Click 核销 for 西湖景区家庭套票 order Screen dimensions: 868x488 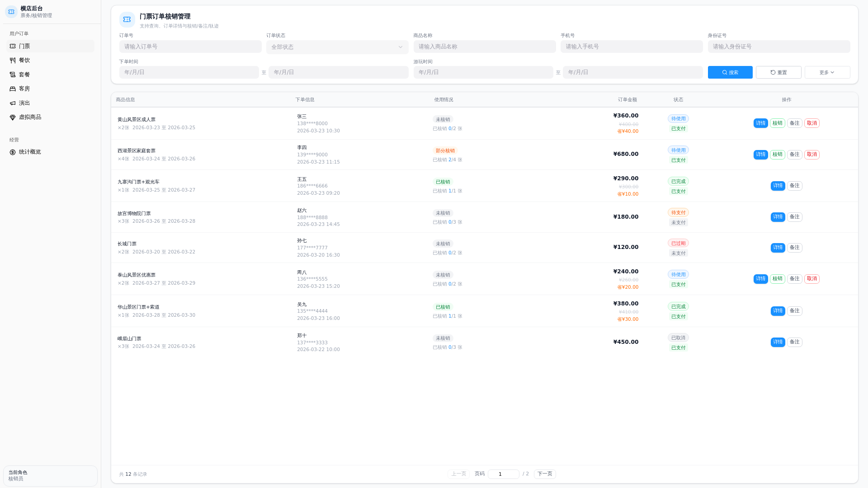(778, 155)
